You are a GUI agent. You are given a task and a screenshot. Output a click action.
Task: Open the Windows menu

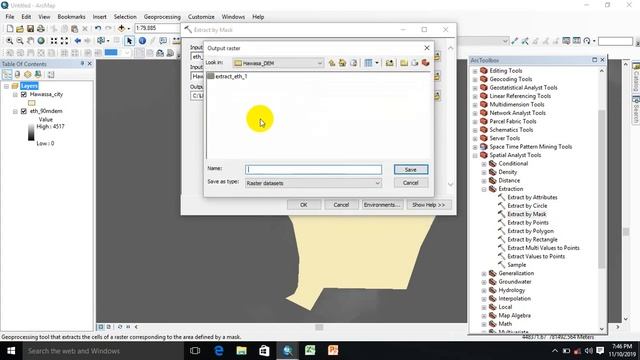[233, 17]
